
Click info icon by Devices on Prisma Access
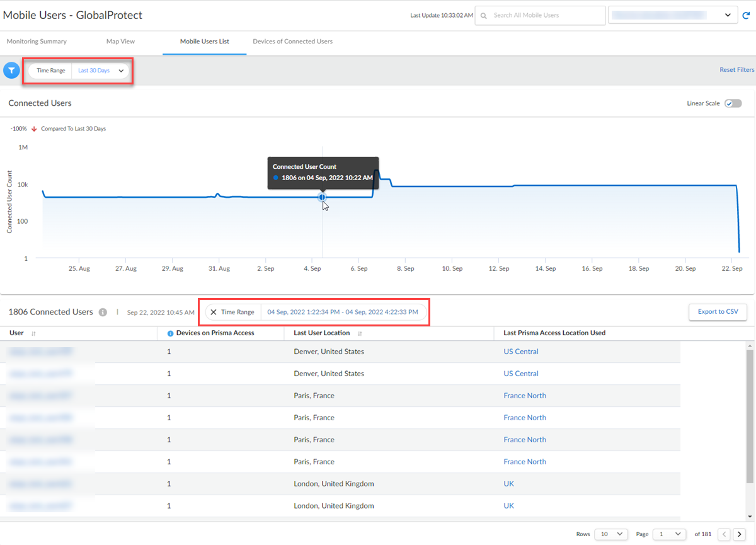170,333
